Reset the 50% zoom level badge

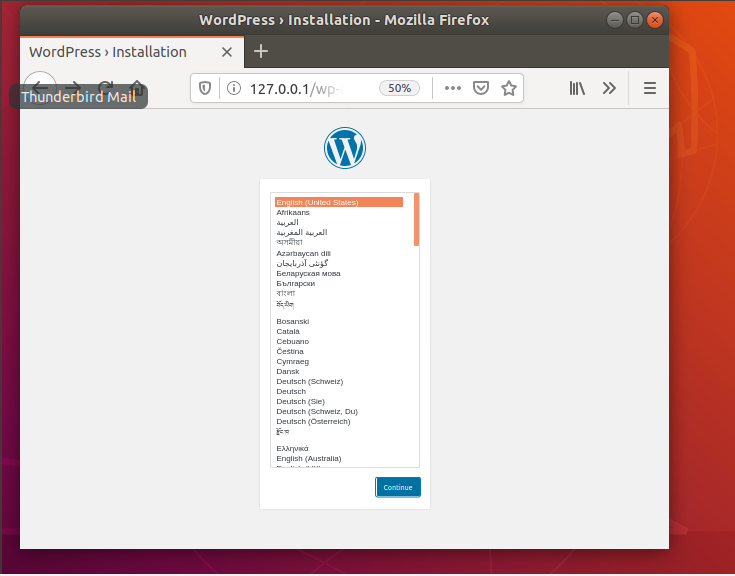point(399,88)
